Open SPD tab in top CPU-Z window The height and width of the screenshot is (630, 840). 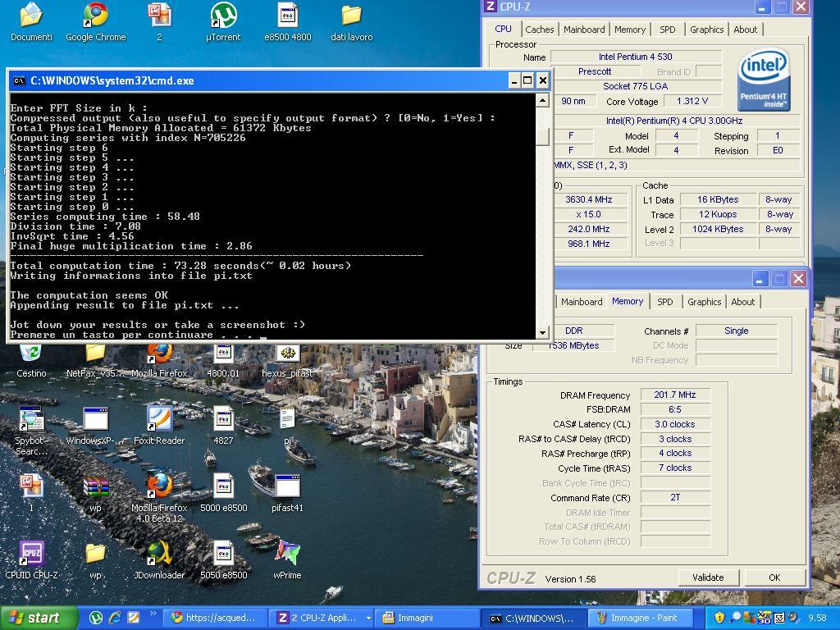pos(668,30)
